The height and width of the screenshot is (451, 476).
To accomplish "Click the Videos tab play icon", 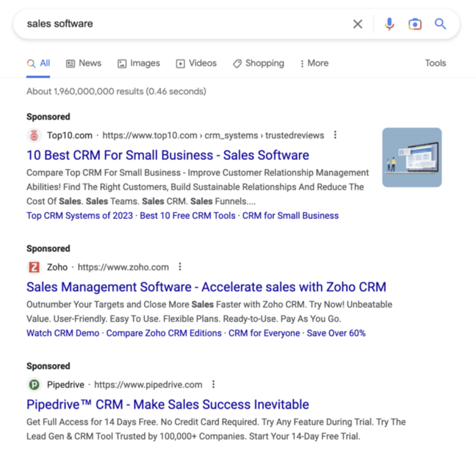I will click(180, 63).
